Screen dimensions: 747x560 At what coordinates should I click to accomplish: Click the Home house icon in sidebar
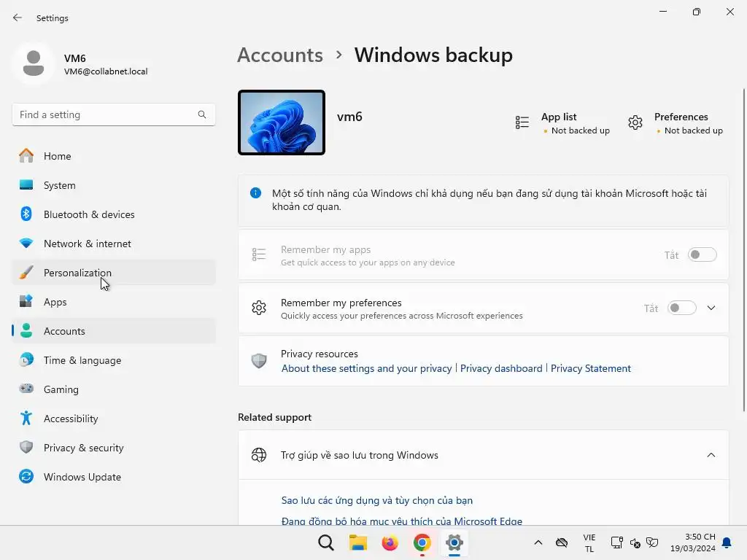click(x=26, y=156)
